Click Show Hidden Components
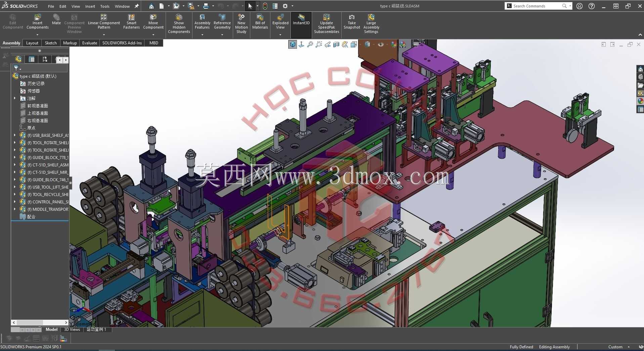The width and height of the screenshot is (644, 351). (x=179, y=24)
